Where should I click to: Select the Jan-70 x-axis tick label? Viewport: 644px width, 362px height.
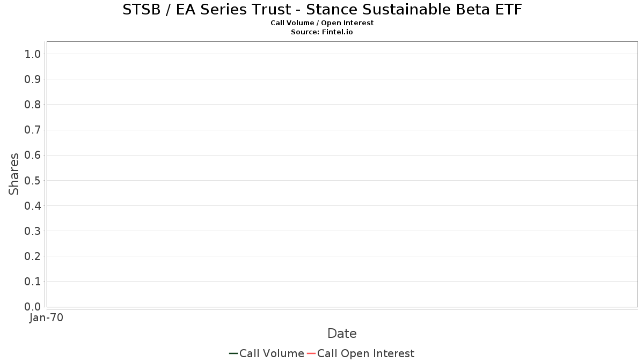(47, 318)
